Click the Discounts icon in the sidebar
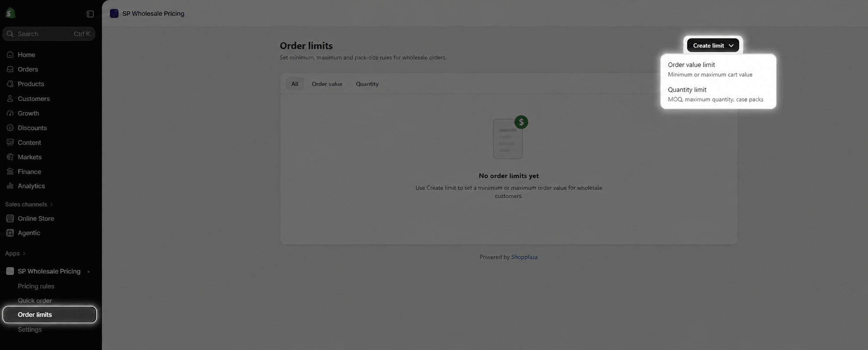The height and width of the screenshot is (350, 868). coord(10,128)
